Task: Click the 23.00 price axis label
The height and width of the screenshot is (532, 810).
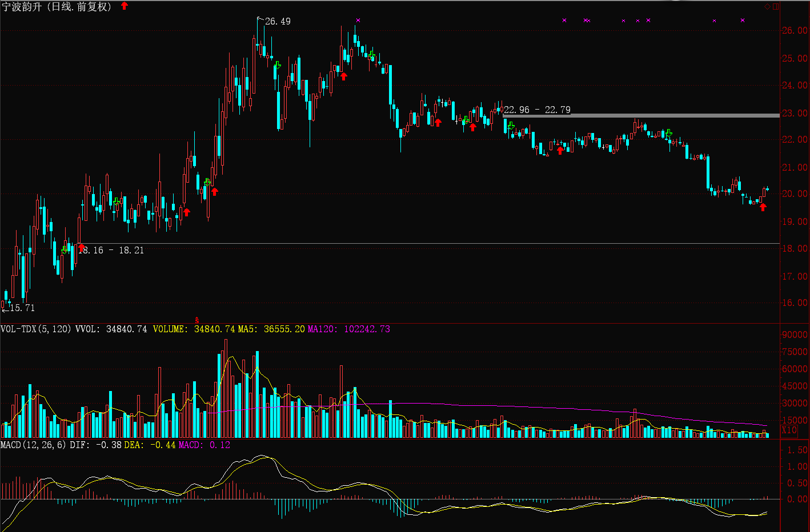Action: (795, 113)
